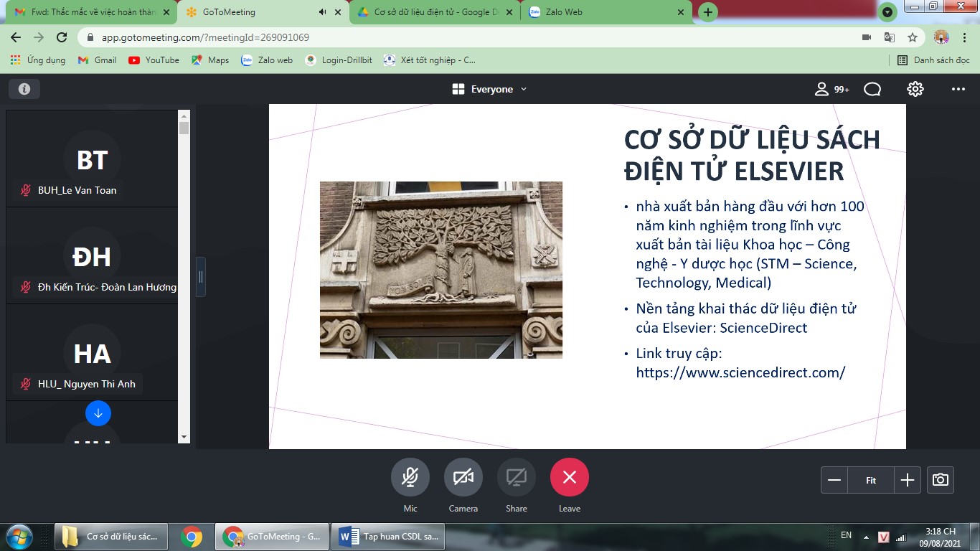Viewport: 980px width, 551px height.
Task: Close the Zalo Web tab
Action: (681, 12)
